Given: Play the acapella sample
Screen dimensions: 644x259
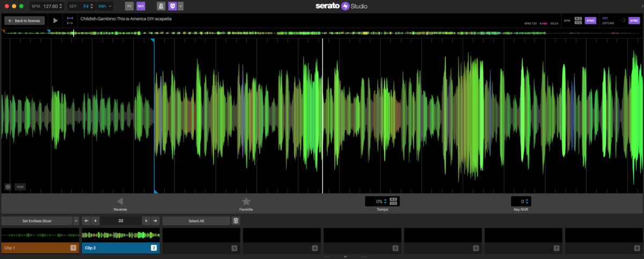Looking at the screenshot, I should pos(56,20).
